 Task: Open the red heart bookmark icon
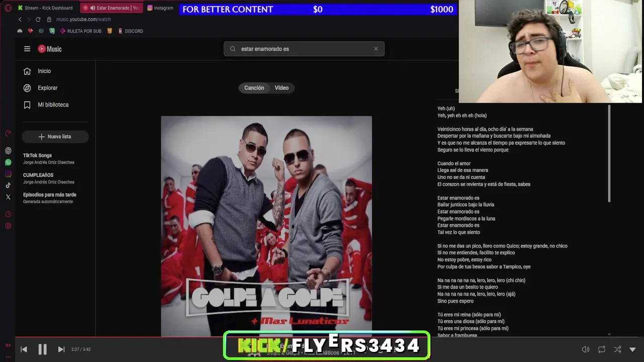tap(30, 31)
